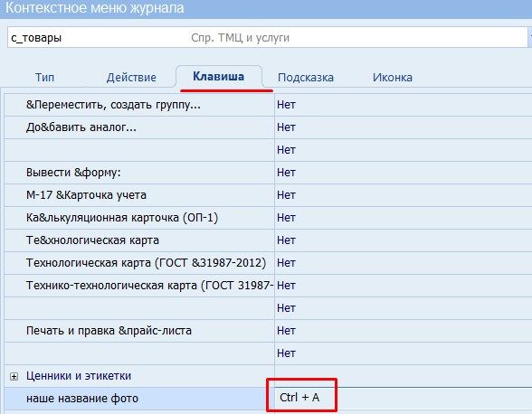Click the с_товары input field

(268, 37)
